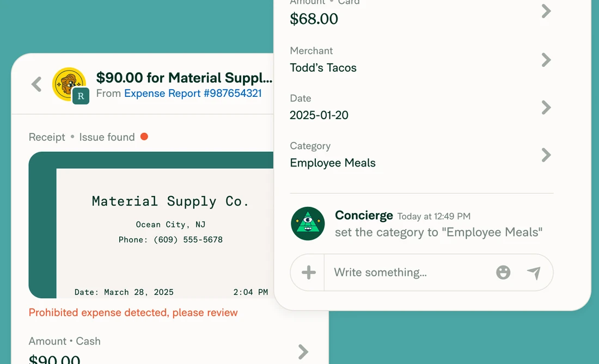Click the red Issue found indicator dot
Screen dimensions: 599x364
pos(144,137)
